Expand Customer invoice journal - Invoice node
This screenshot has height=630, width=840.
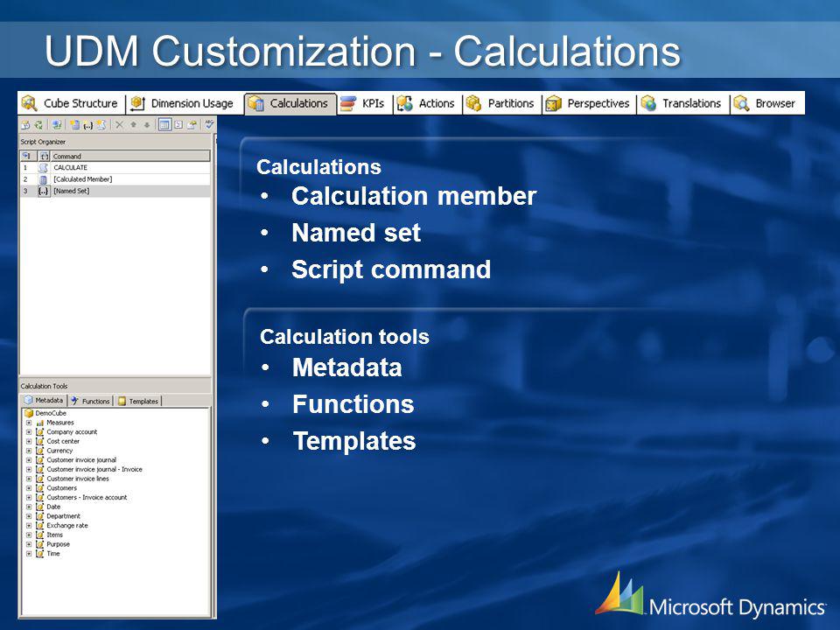pyautogui.click(x=29, y=469)
